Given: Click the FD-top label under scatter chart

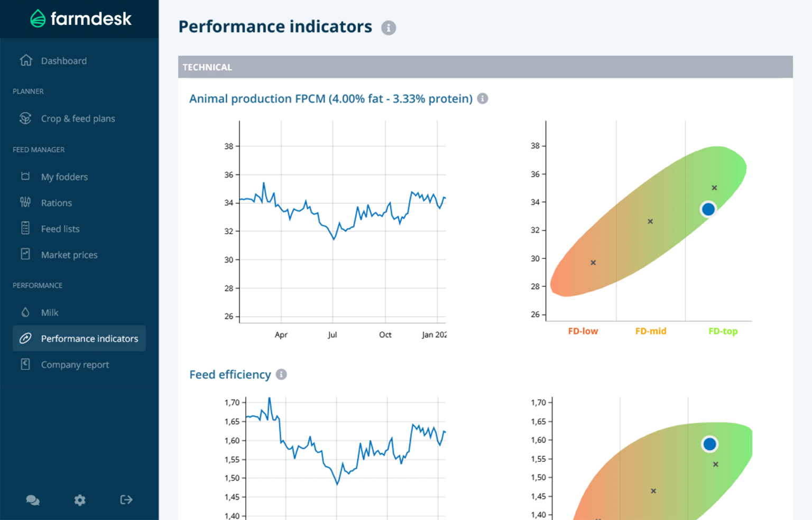Looking at the screenshot, I should point(723,331).
